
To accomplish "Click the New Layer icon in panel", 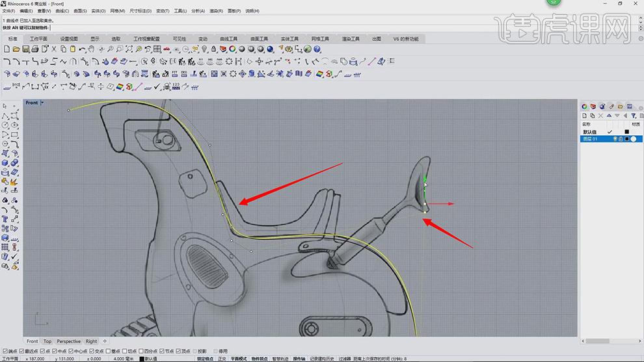I will tap(584, 116).
